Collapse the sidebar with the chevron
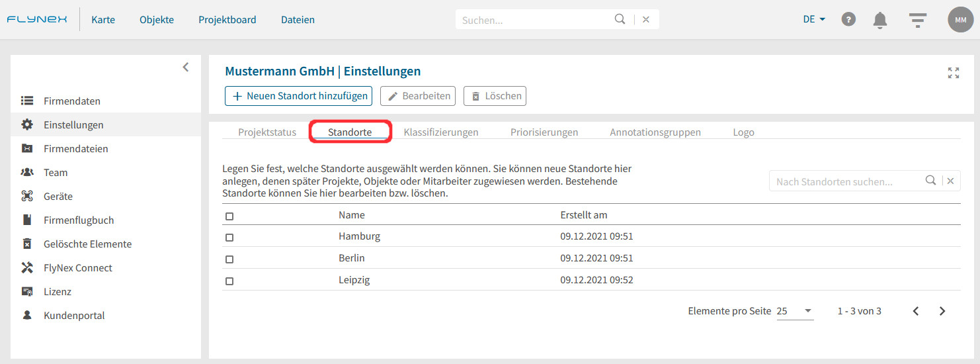 tap(186, 67)
